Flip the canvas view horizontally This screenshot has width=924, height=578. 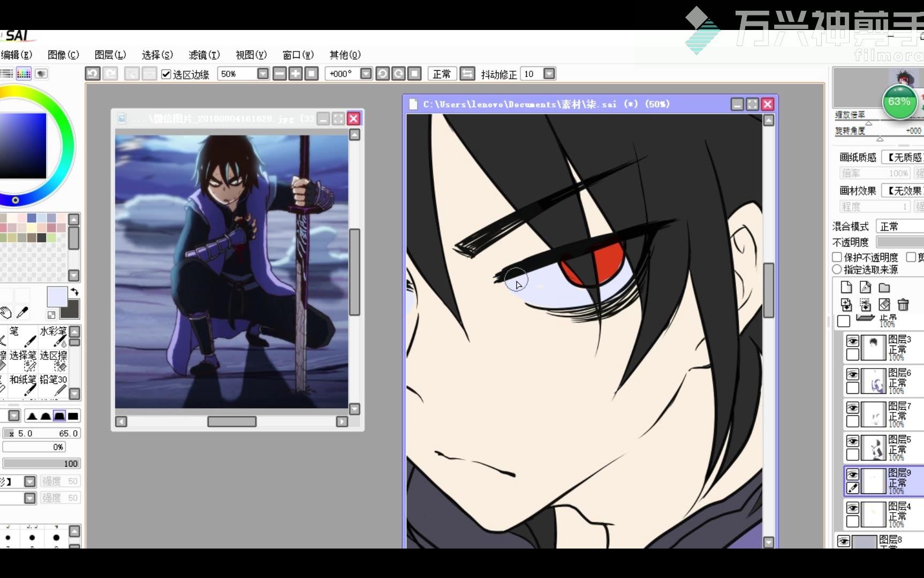click(x=467, y=73)
